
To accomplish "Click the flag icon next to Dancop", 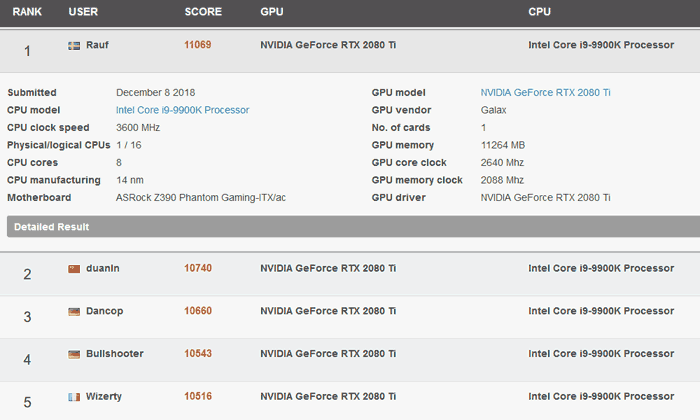I will tap(74, 312).
